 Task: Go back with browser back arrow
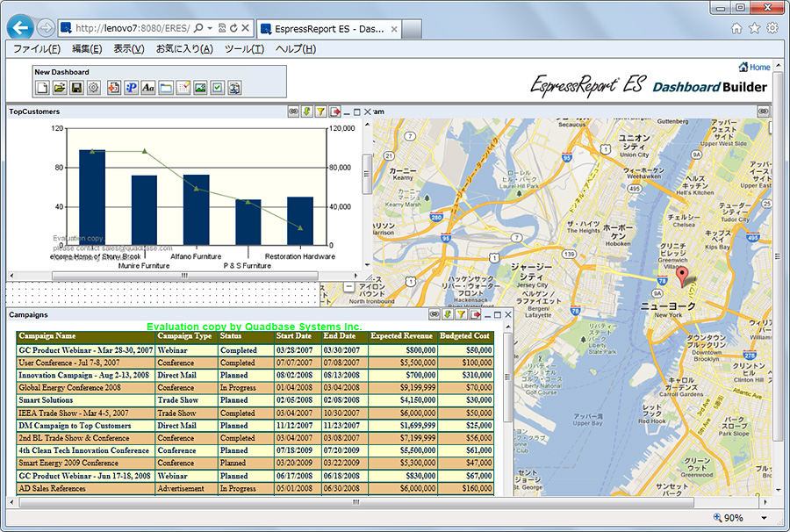[x=20, y=27]
